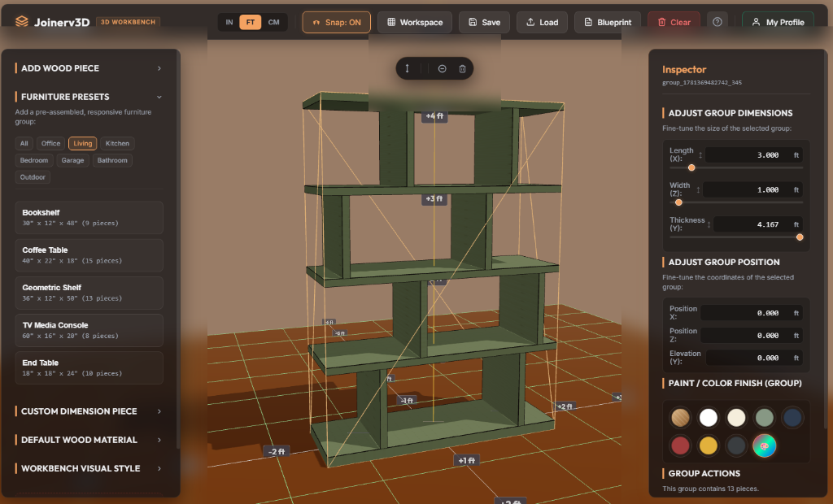Click 'This group contains 13 pieces.' text

pyautogui.click(x=710, y=489)
